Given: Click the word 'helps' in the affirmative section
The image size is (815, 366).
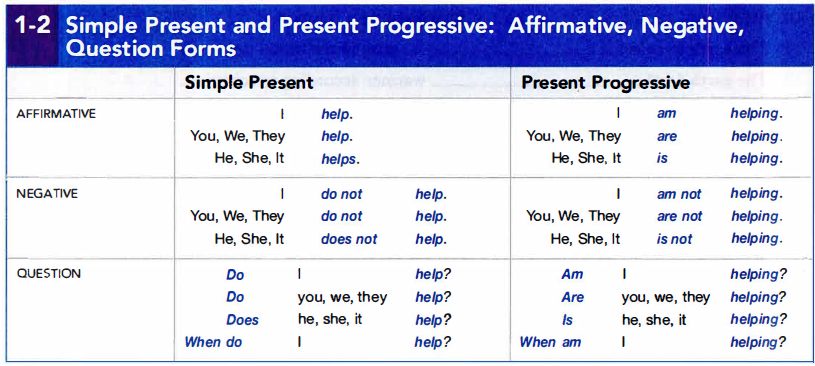Looking at the screenshot, I should tap(340, 159).
